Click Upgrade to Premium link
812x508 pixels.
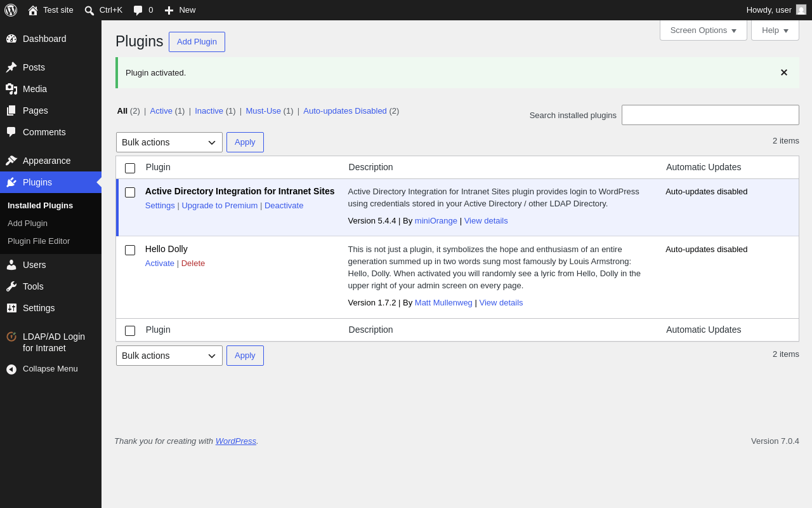click(x=219, y=206)
